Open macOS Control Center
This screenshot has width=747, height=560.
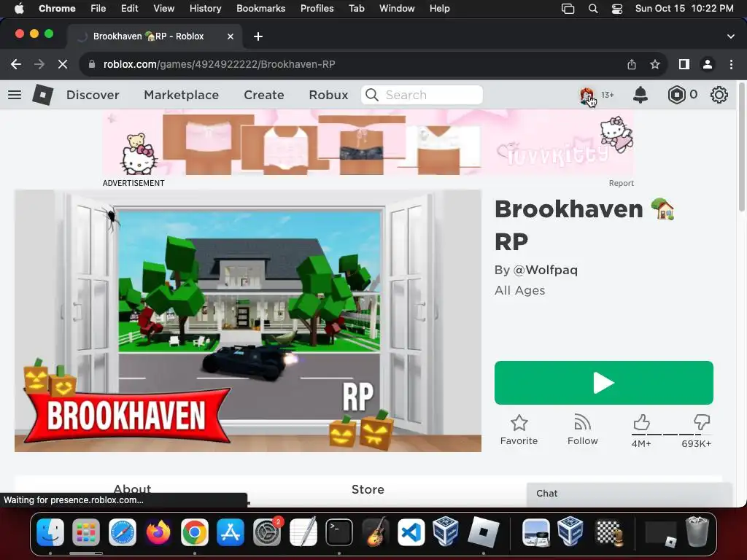coord(617,9)
